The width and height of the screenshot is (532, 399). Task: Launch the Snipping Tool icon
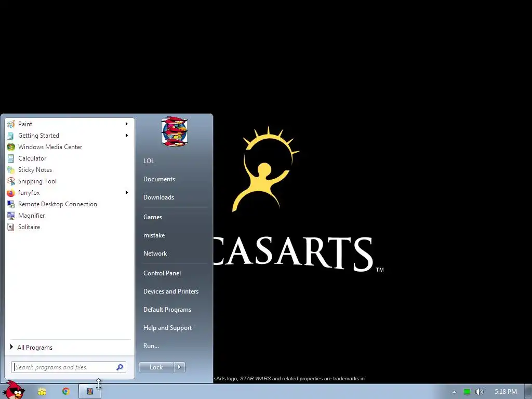pos(11,181)
